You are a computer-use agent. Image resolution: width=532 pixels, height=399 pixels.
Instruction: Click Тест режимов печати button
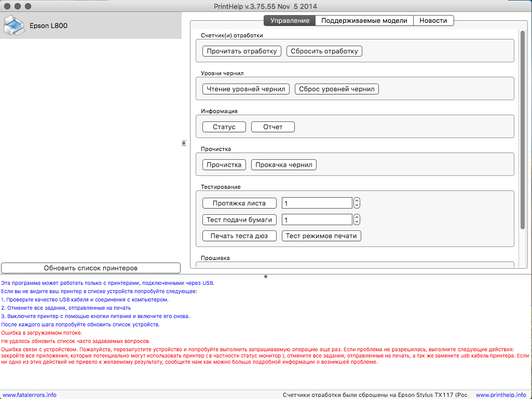[321, 236]
